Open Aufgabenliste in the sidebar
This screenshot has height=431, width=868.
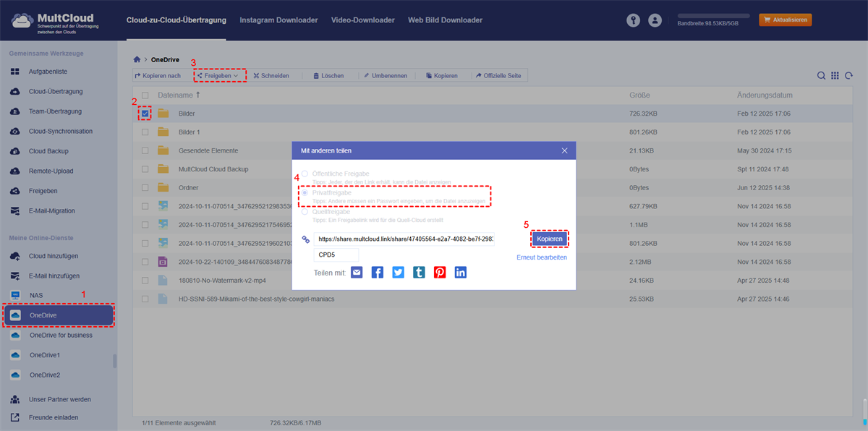(49, 72)
